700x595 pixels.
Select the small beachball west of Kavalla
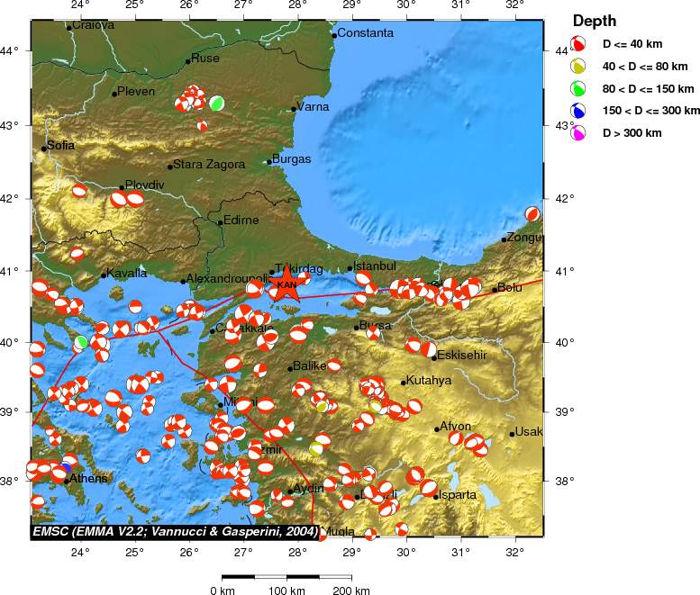pos(77,253)
